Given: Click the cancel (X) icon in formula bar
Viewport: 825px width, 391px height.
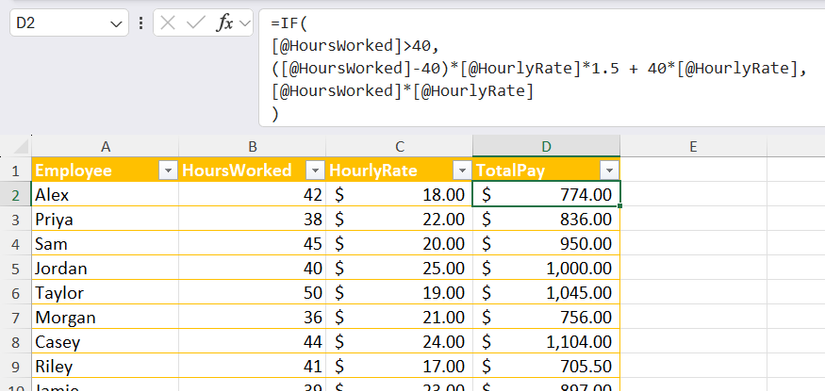Looking at the screenshot, I should coord(167,23).
